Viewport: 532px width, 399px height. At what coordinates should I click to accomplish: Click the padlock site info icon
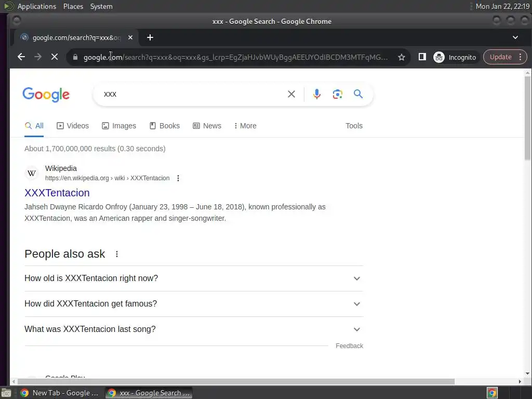pos(75,57)
